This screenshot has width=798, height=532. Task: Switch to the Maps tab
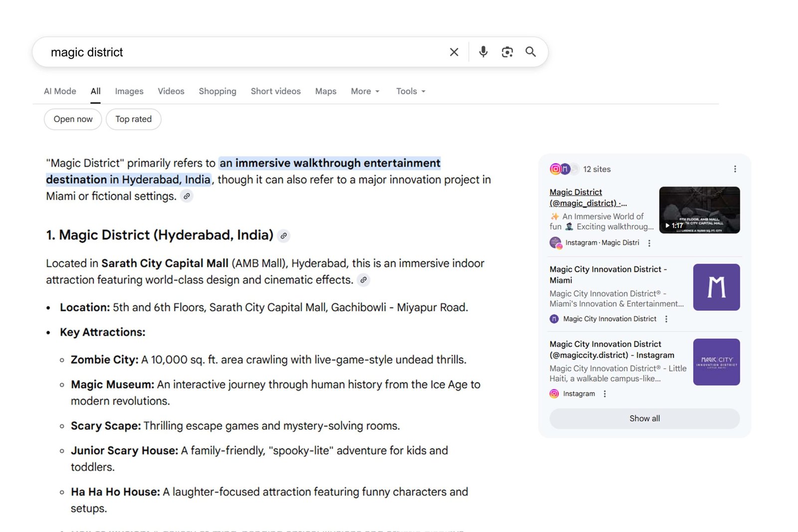point(325,91)
